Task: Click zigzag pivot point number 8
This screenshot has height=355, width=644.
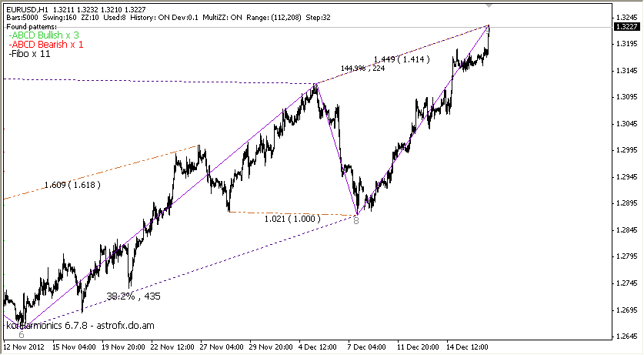Action: click(355, 219)
